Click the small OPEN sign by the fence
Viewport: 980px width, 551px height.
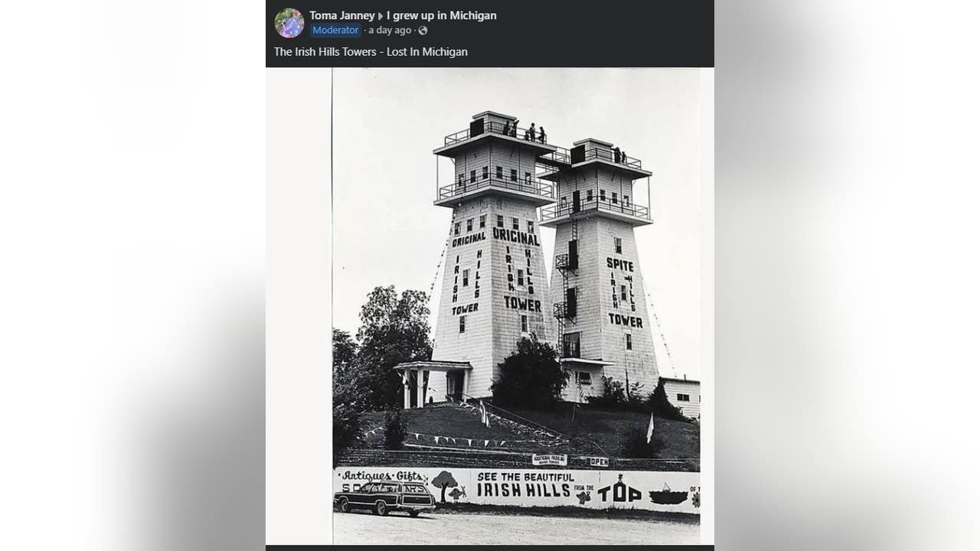tap(599, 461)
